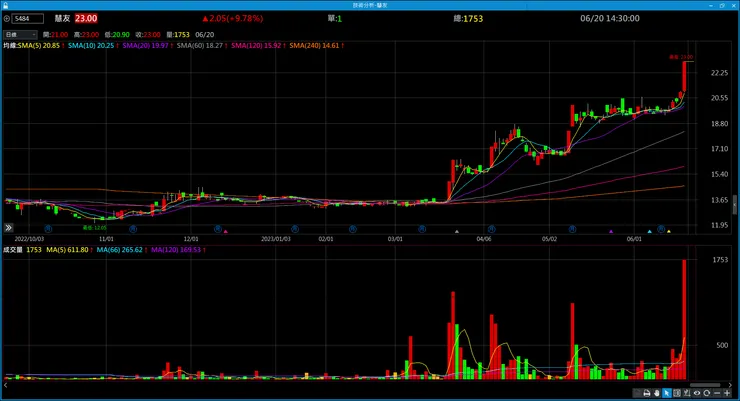Image resolution: width=740 pixels, height=401 pixels.
Task: Click the latest red candlestick reaching 23.00
Action: (x=684, y=76)
